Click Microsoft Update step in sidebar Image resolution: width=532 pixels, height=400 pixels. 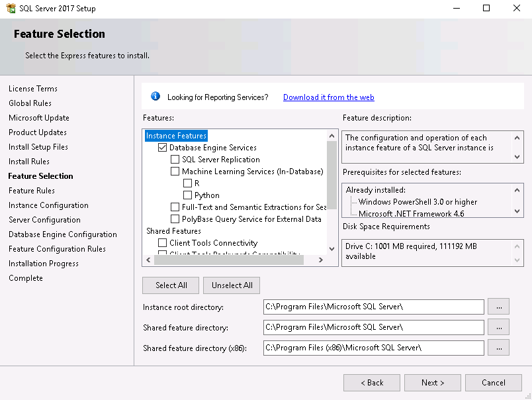pyautogui.click(x=38, y=118)
